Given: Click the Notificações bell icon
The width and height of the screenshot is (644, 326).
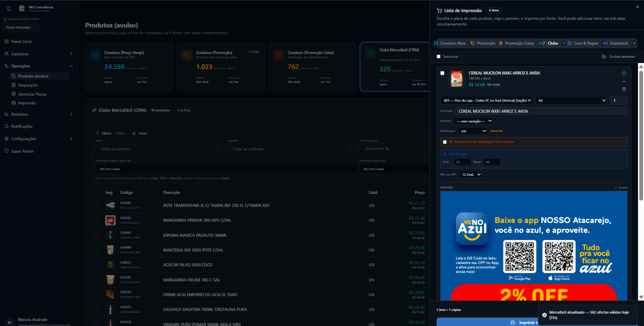Looking at the screenshot, I should (7, 126).
